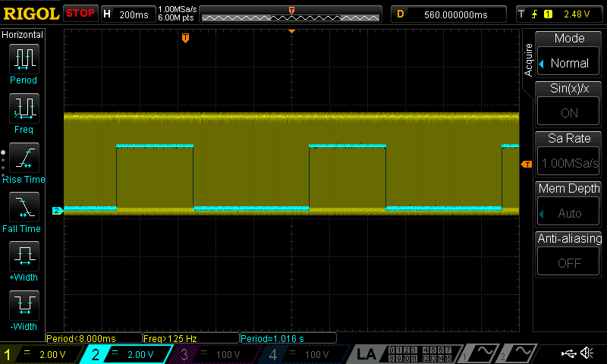Click the orange trigger level marker

pos(526,165)
